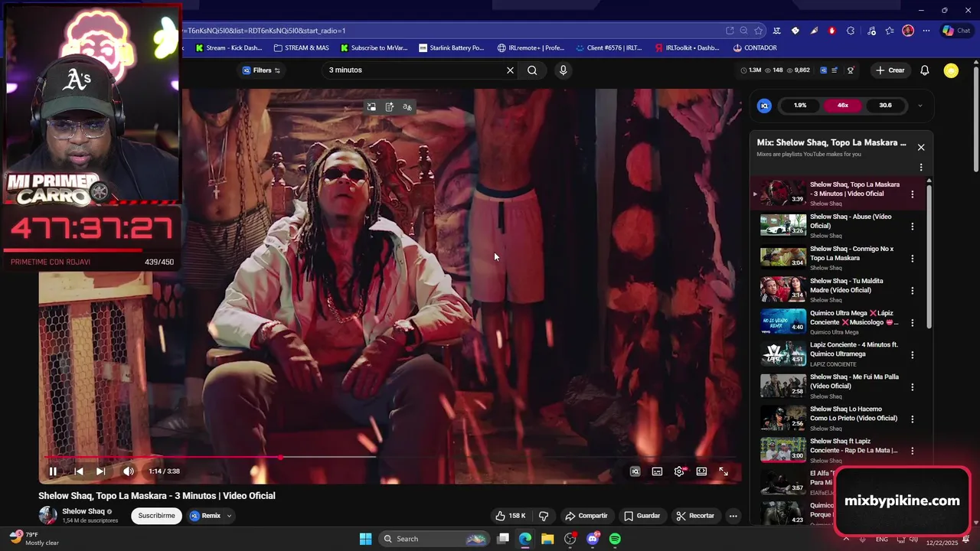
Task: Open options for Rap De La Mata item
Action: (912, 451)
